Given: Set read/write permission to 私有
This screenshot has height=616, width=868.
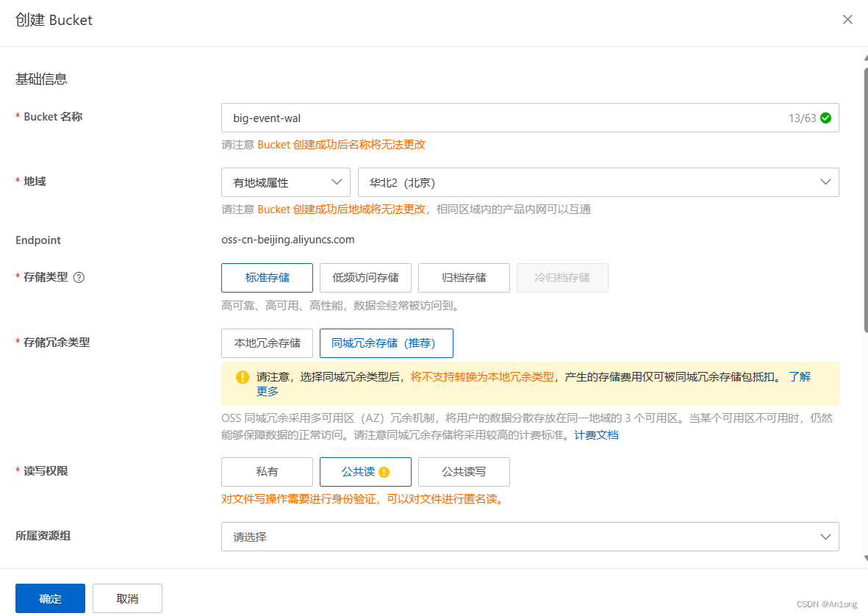Looking at the screenshot, I should tap(267, 471).
